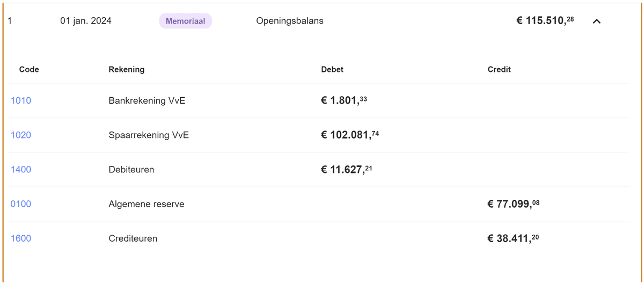Image resolution: width=644 pixels, height=283 pixels.
Task: Select the Algemene reserve row name
Action: (x=146, y=204)
